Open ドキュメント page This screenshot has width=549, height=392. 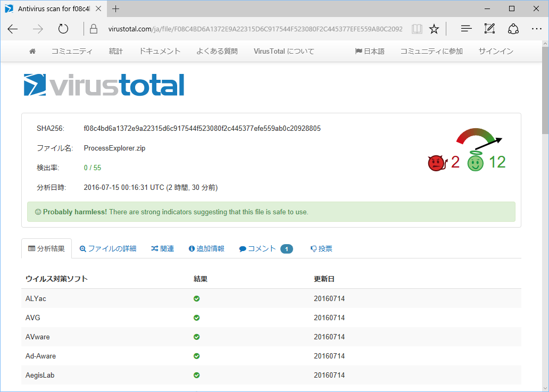coord(160,52)
